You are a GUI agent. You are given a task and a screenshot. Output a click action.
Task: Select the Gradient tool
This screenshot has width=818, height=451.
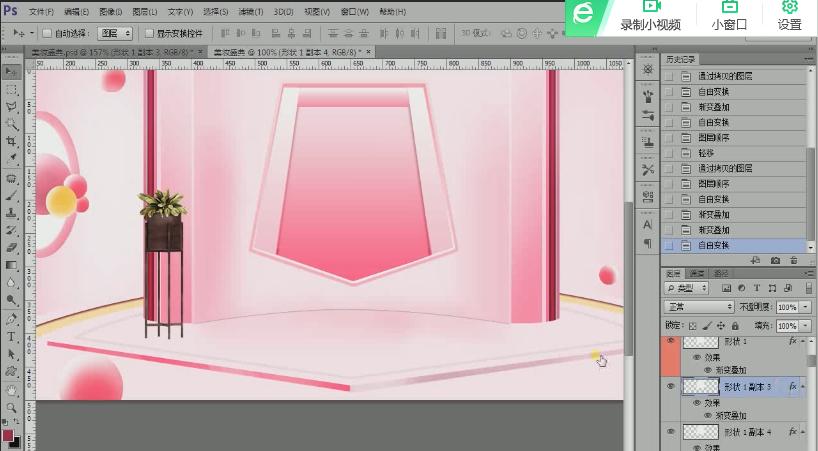(11, 264)
